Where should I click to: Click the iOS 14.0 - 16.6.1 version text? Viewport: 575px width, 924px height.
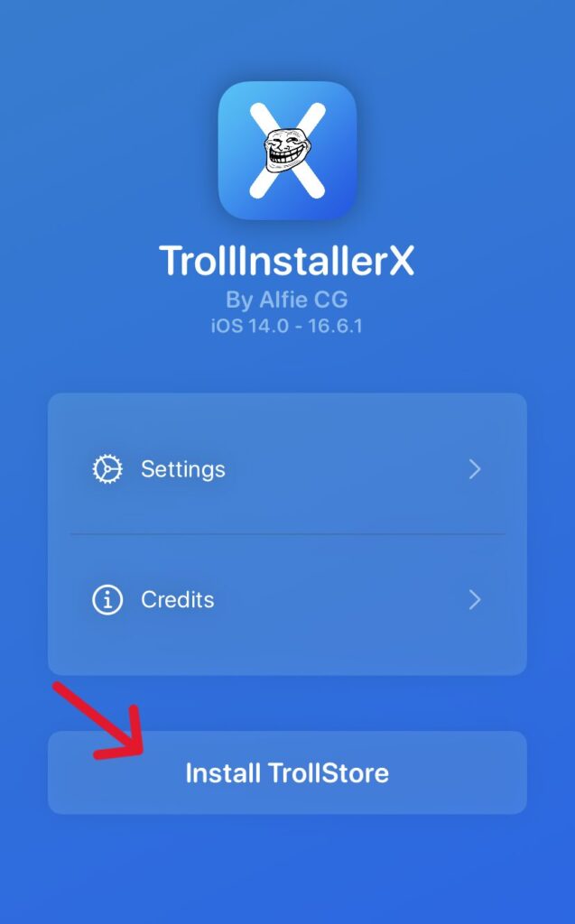coord(287,326)
